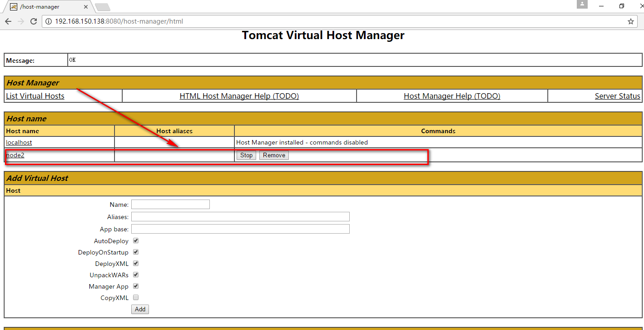Screen dimensions: 644x330
Task: Minimize the browser window
Action: (602, 5)
